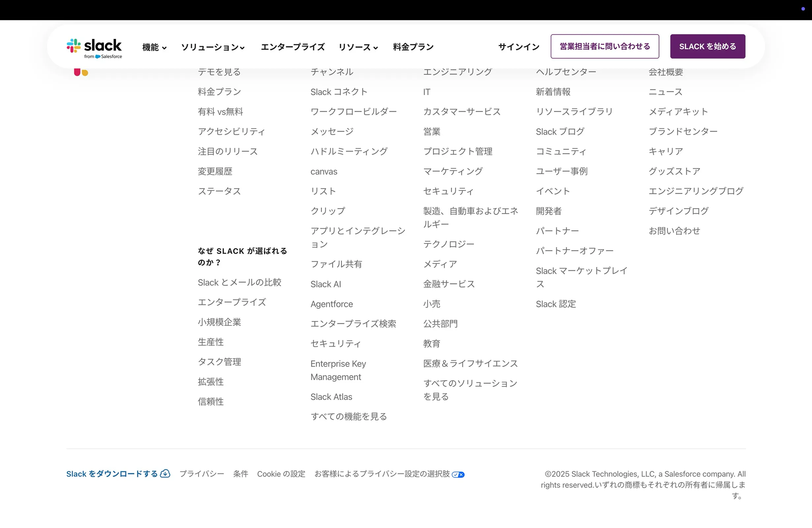Click チャンネル link
Image resolution: width=812 pixels, height=528 pixels.
click(x=332, y=72)
